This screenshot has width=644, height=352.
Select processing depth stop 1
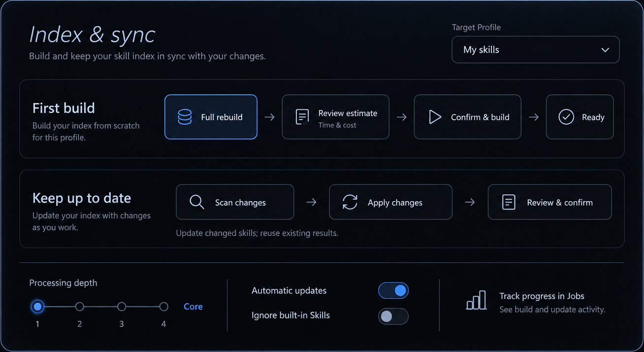tap(37, 307)
